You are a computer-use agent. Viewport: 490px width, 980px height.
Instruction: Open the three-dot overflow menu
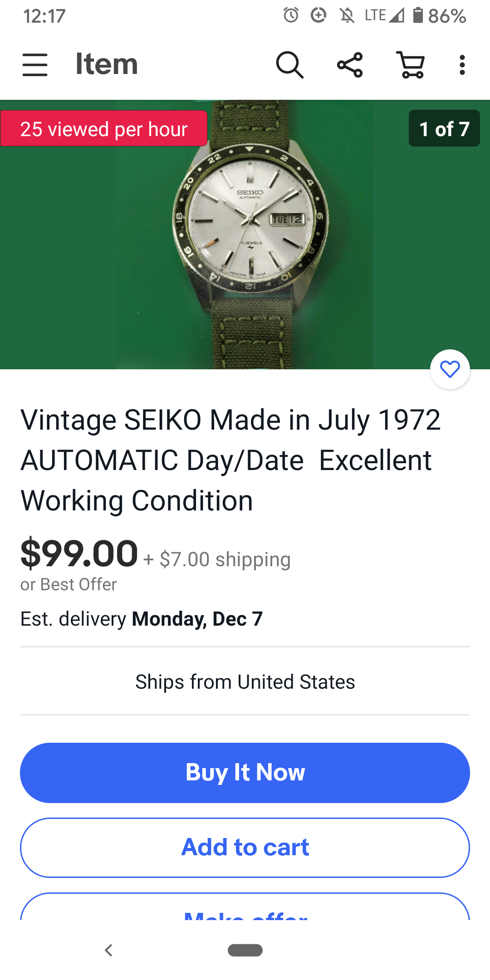click(x=462, y=65)
